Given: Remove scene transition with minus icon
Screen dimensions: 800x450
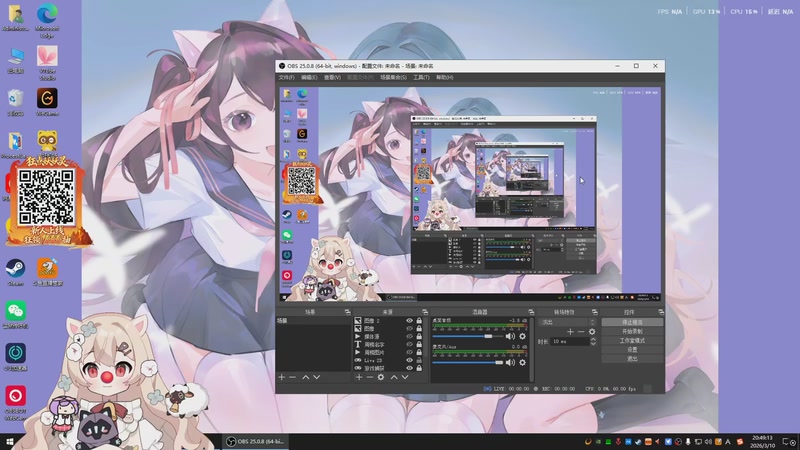Looking at the screenshot, I should (x=581, y=332).
